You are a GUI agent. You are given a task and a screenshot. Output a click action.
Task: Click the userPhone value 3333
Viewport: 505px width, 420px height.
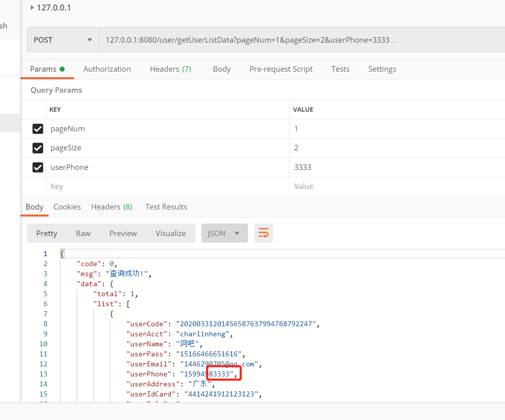pyautogui.click(x=397, y=167)
